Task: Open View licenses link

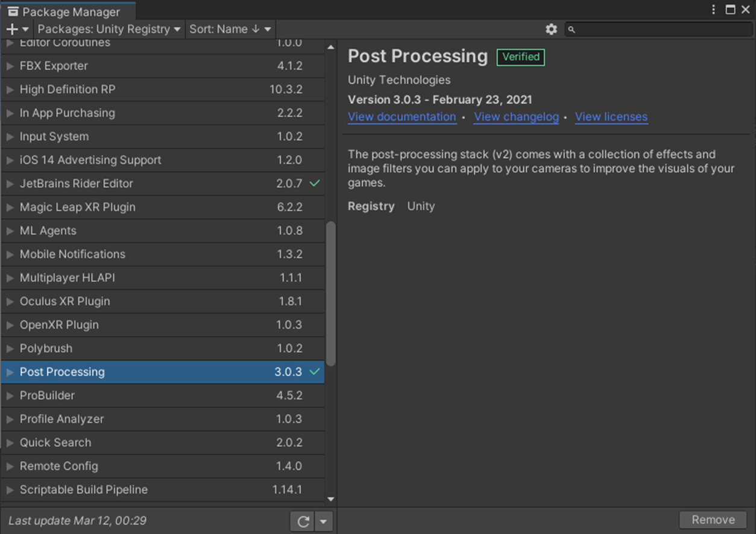Action: [611, 117]
